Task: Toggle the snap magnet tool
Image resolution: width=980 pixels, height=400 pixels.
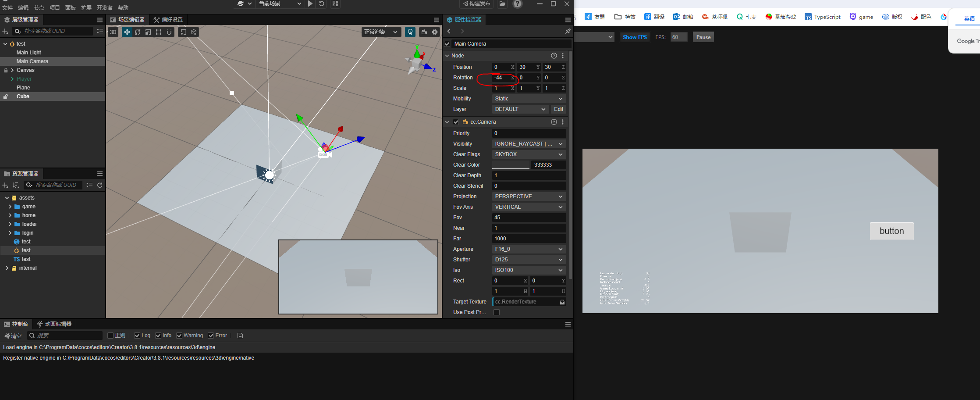Action: 169,32
